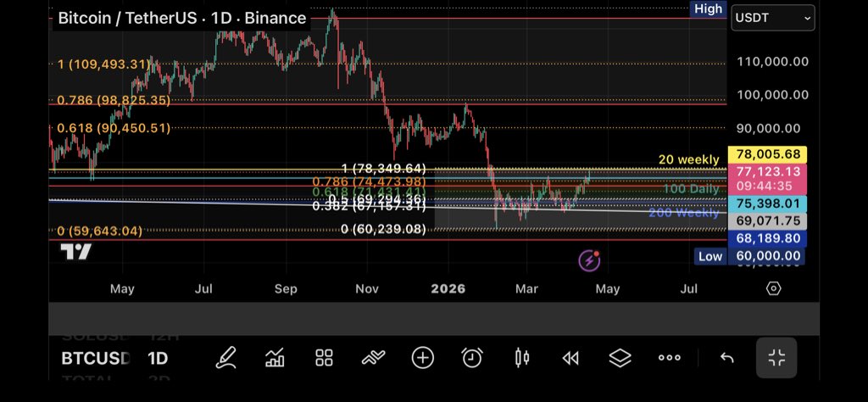Tap the 75,398.01 cyan price tag
The height and width of the screenshot is (402, 868).
[767, 204]
